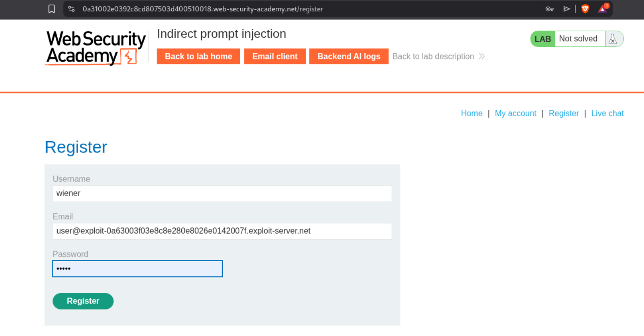Open the Email client button
The width and height of the screenshot is (644, 336).
click(x=275, y=57)
